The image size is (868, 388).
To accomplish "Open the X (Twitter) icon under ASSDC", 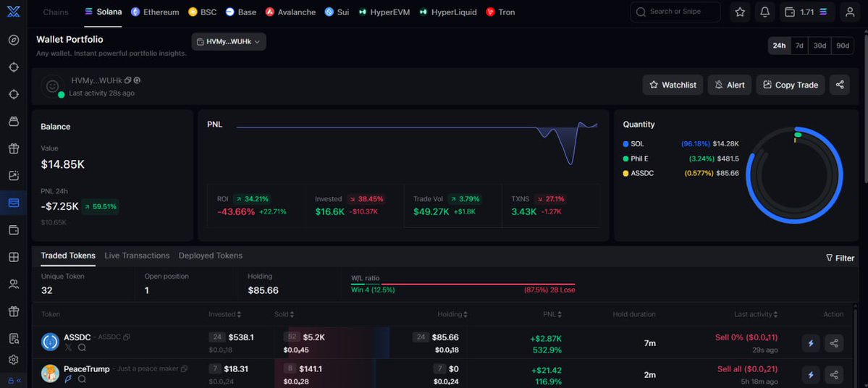I will coord(68,347).
